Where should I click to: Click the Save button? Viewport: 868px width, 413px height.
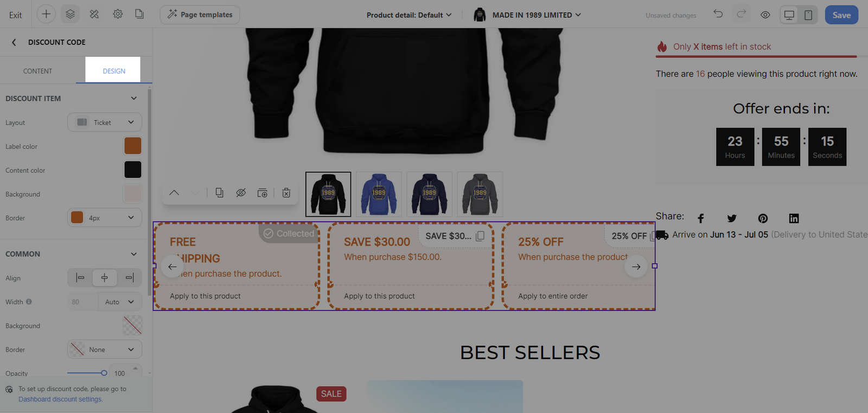[841, 15]
